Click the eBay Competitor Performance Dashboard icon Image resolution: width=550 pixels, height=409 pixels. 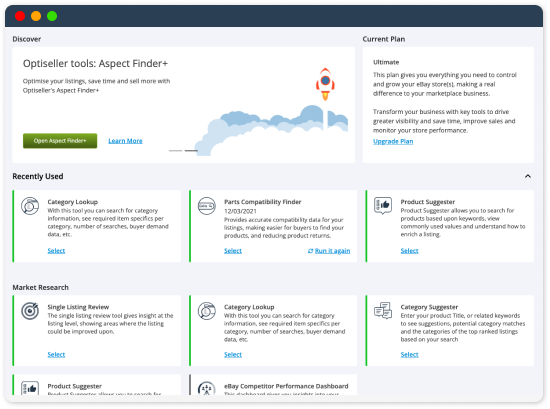click(x=206, y=388)
